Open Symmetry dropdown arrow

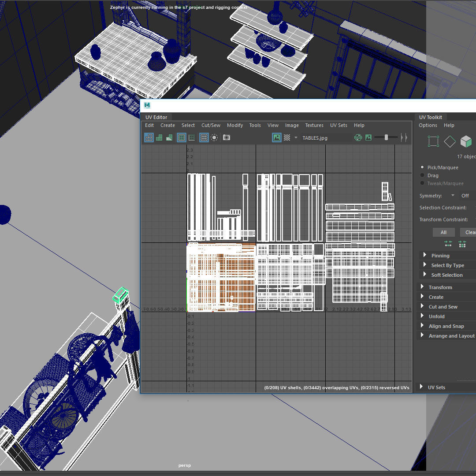pyautogui.click(x=453, y=196)
